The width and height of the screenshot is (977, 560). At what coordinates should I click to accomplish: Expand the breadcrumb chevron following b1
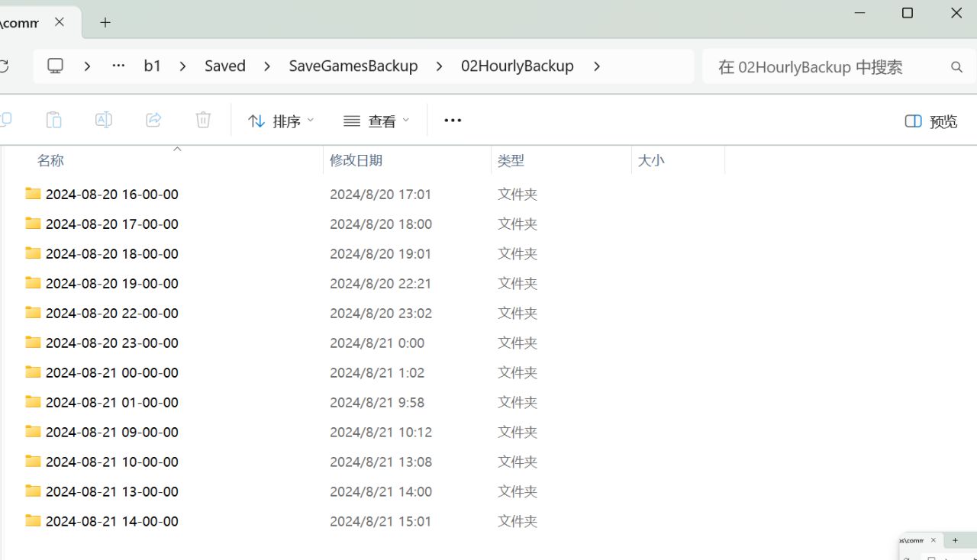182,66
